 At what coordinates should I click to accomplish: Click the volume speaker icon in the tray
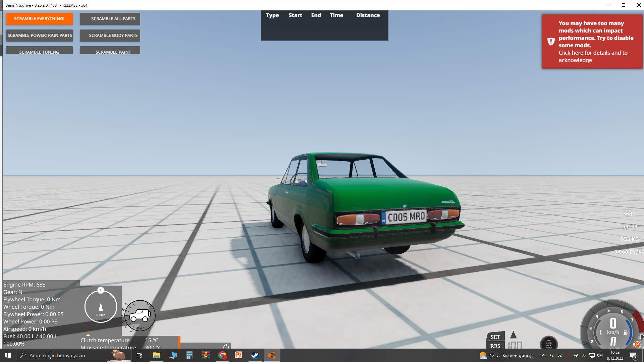point(600,355)
